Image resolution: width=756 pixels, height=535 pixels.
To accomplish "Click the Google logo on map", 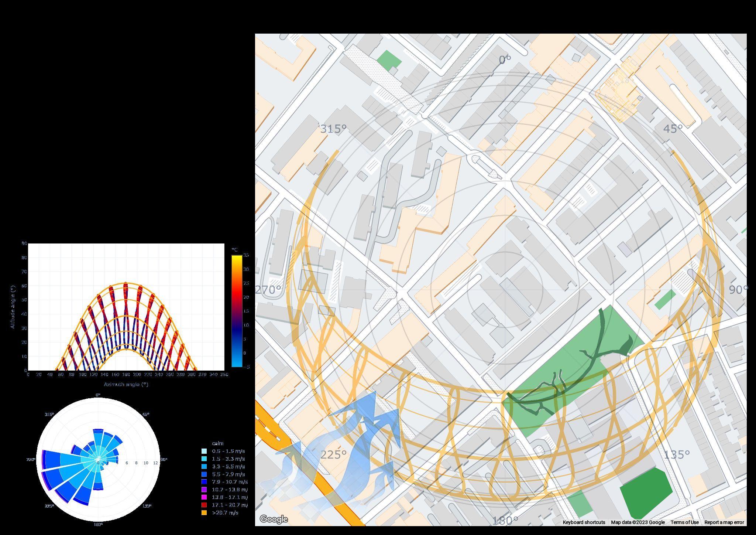I will pos(274,519).
